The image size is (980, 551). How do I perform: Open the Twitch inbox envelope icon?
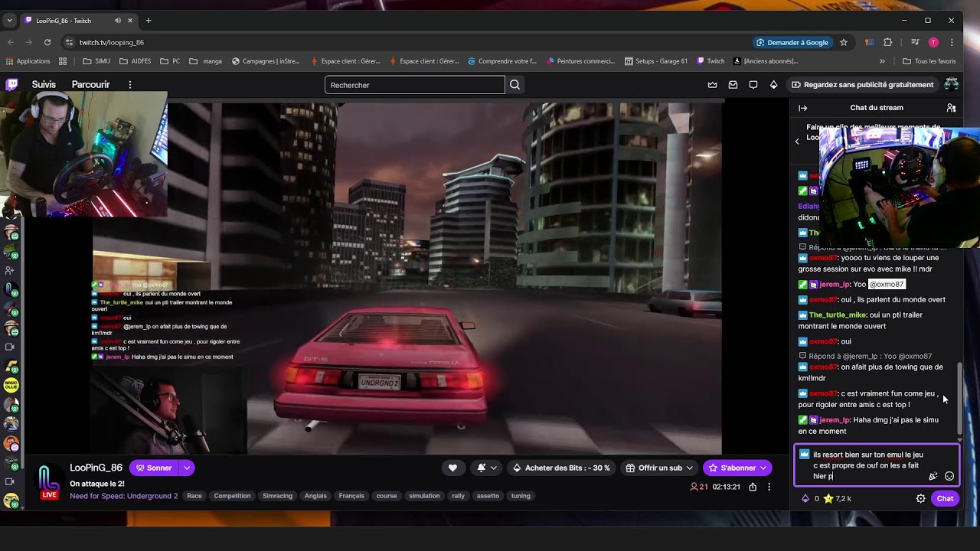click(733, 85)
